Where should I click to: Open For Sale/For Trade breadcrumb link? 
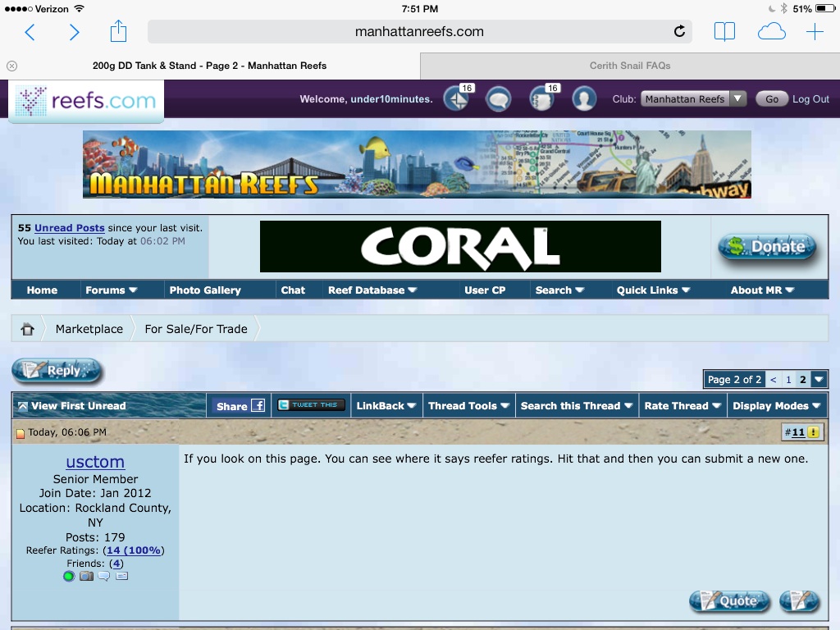coord(196,329)
